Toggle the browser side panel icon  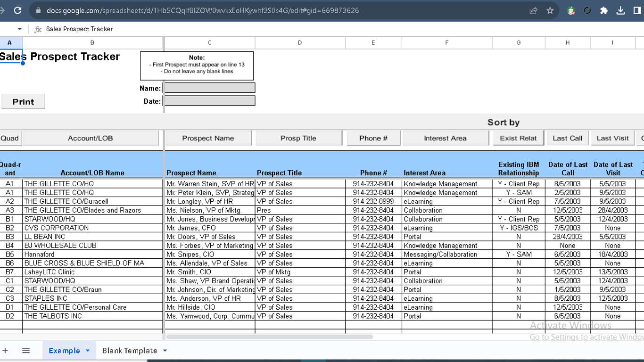point(637,10)
